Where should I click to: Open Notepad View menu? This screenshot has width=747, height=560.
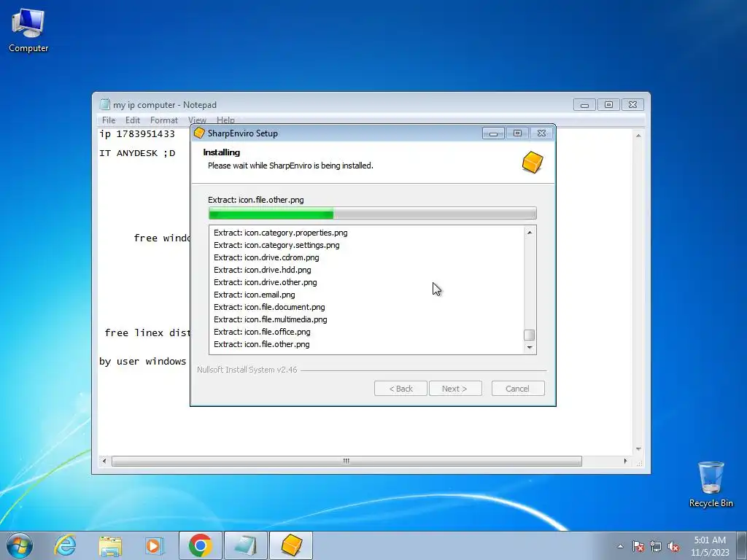[197, 120]
